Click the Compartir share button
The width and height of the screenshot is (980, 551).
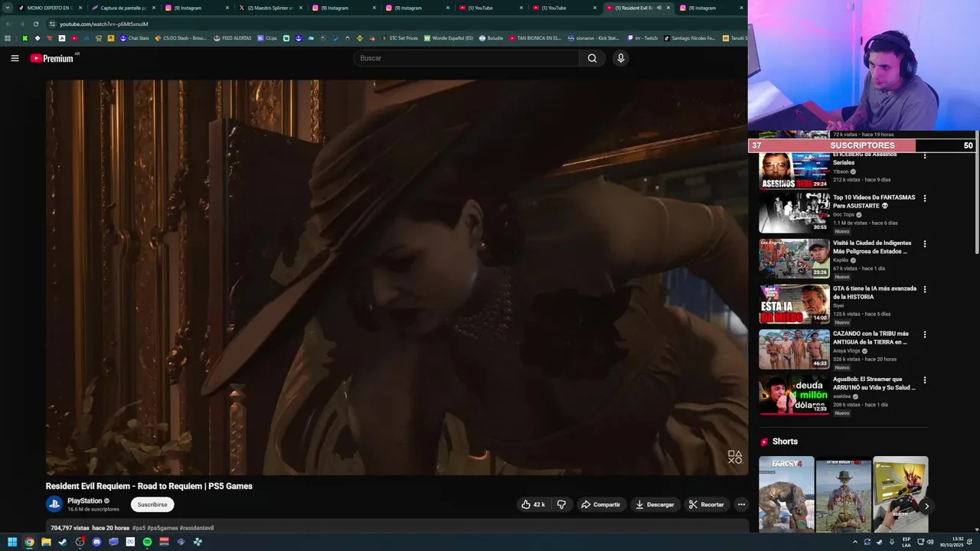coord(601,504)
